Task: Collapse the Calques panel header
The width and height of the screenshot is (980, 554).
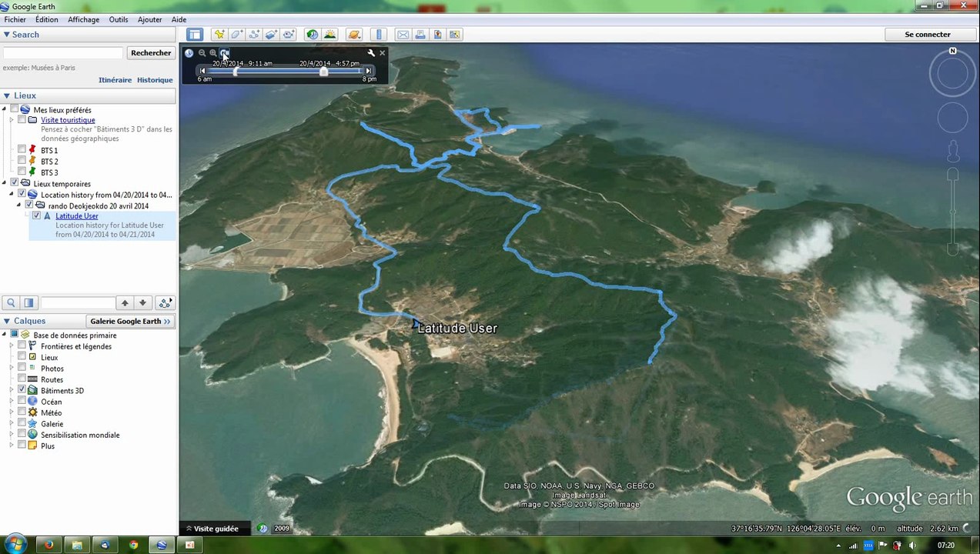Action: pos(7,321)
